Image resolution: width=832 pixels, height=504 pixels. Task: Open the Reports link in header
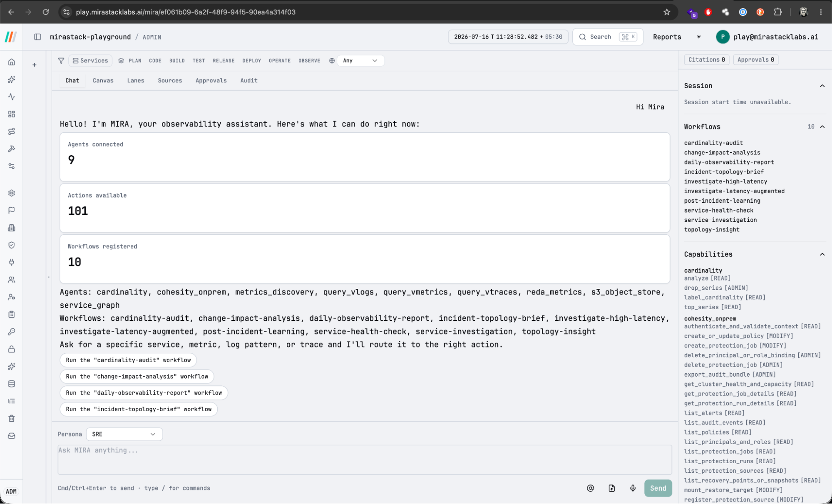point(667,37)
